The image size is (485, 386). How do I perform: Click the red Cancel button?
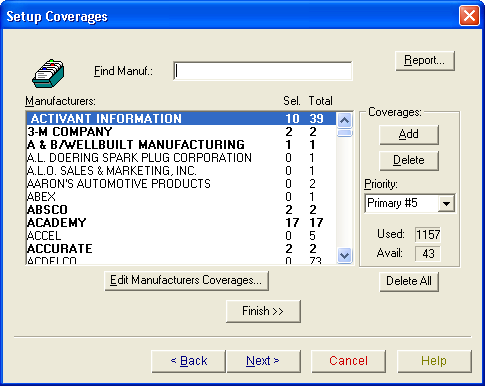pos(348,361)
